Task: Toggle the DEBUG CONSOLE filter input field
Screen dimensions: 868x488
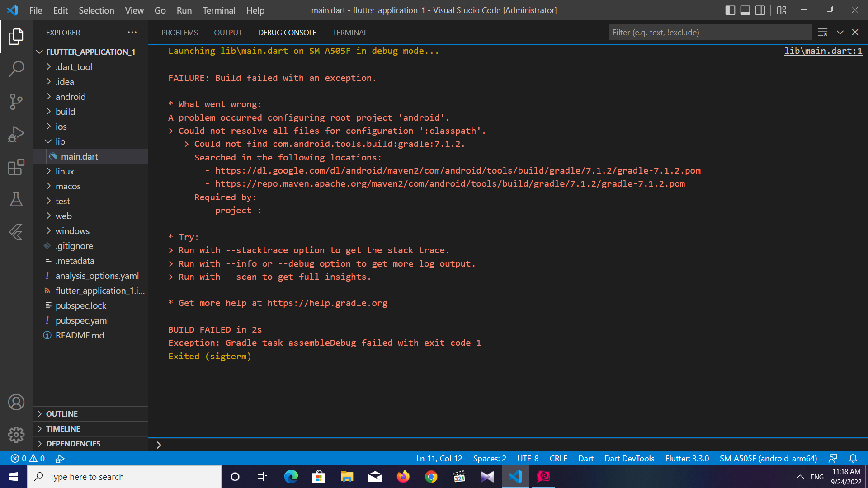Action: 711,32
